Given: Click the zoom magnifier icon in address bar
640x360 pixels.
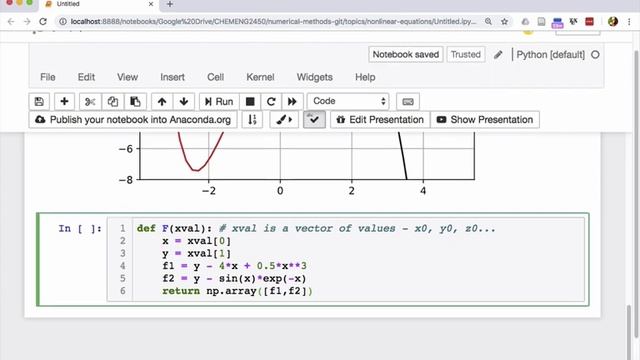Looking at the screenshot, I should (488, 22).
